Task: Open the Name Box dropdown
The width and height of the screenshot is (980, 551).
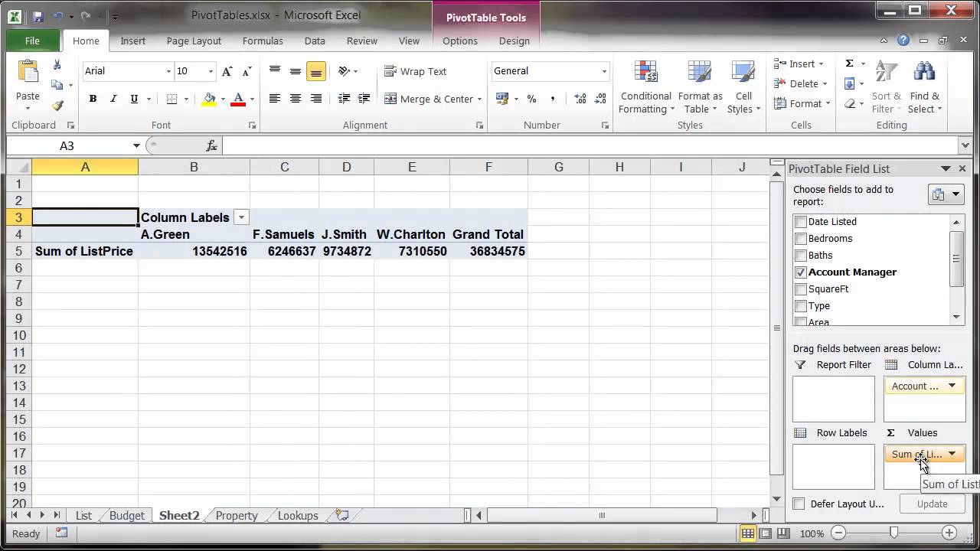Action: click(136, 145)
